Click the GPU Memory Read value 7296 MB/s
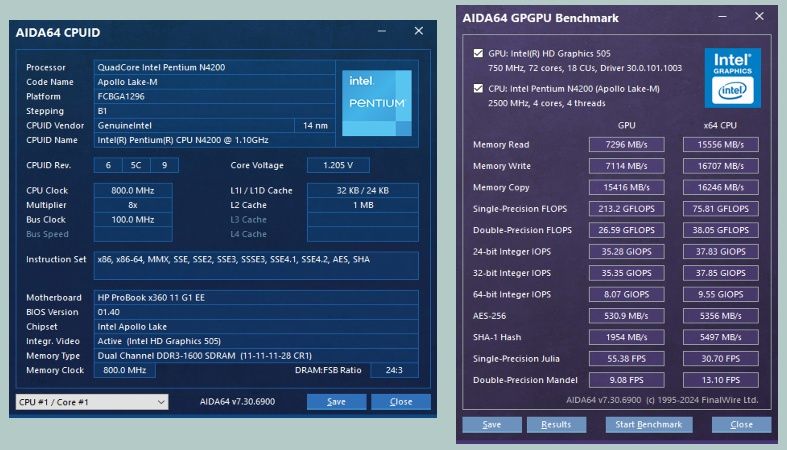The height and width of the screenshot is (450, 787). [x=626, y=144]
